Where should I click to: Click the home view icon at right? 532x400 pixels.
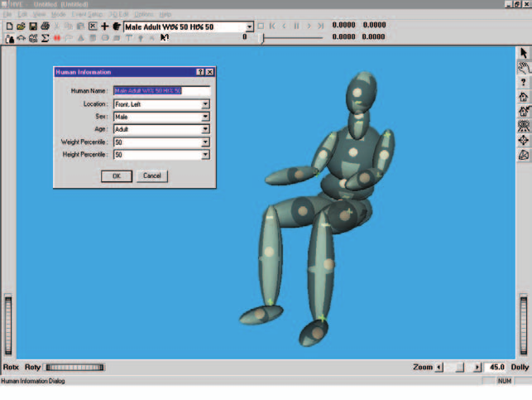pyautogui.click(x=524, y=97)
